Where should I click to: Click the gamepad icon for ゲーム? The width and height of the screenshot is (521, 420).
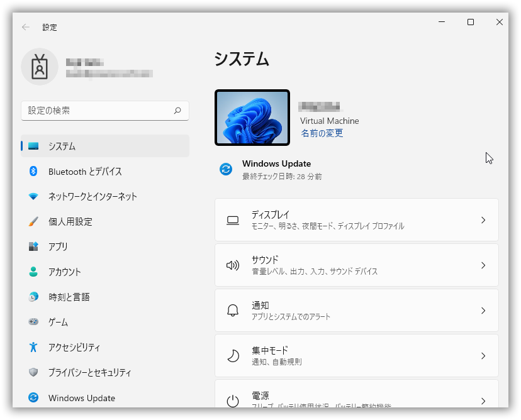click(x=33, y=322)
